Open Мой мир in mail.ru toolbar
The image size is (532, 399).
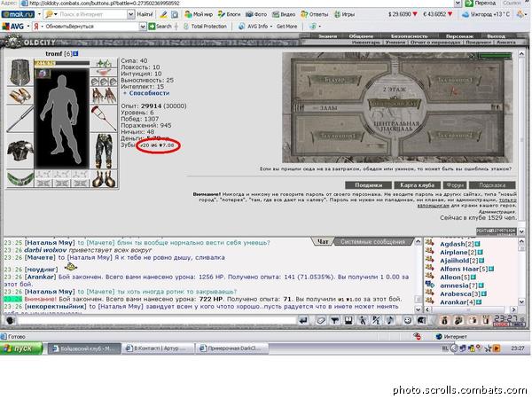click(x=199, y=14)
